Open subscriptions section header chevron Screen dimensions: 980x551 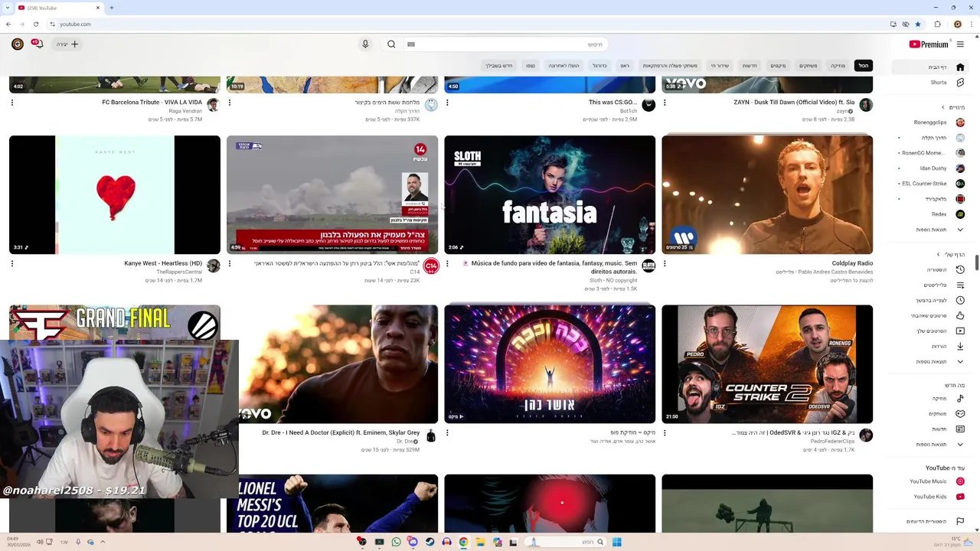[943, 107]
